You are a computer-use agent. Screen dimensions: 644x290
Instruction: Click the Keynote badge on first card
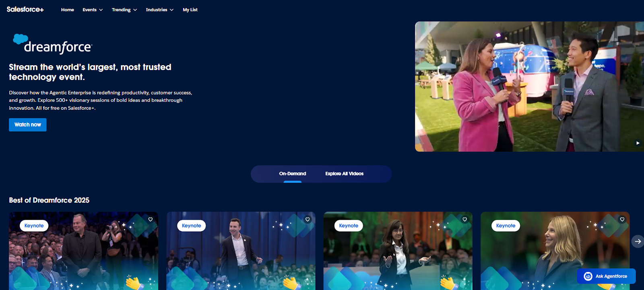(x=34, y=226)
